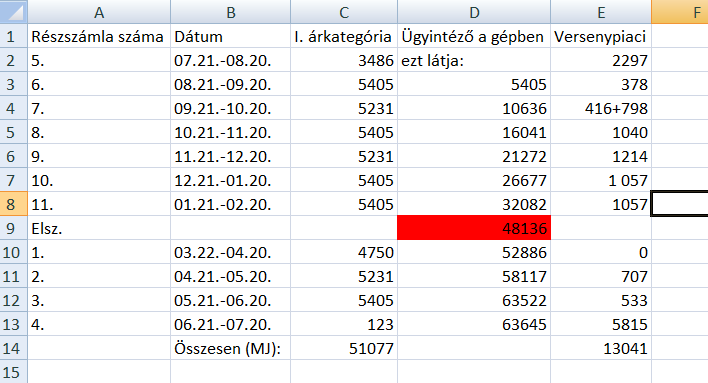Click date cell '08.21.-09.20.'
Image resolution: width=708 pixels, height=383 pixels.
click(x=230, y=84)
